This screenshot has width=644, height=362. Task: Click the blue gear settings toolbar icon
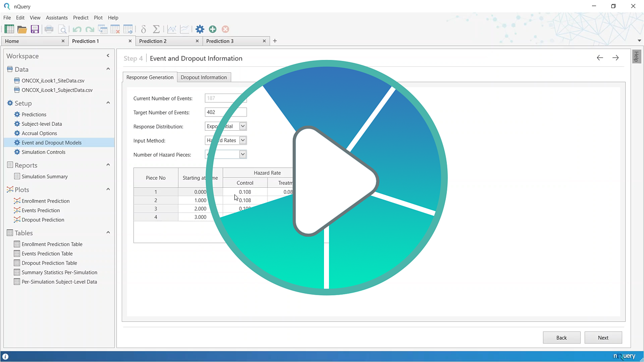click(x=200, y=29)
